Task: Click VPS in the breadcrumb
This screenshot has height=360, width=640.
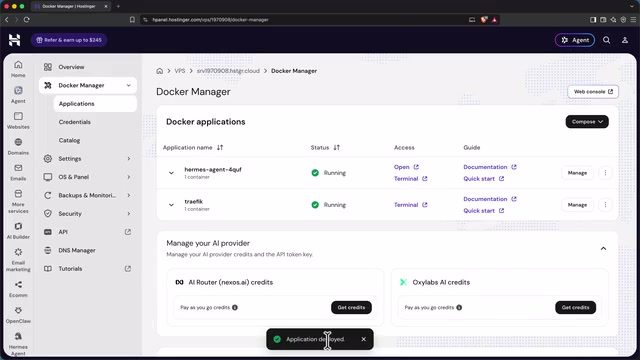Action: (180, 71)
